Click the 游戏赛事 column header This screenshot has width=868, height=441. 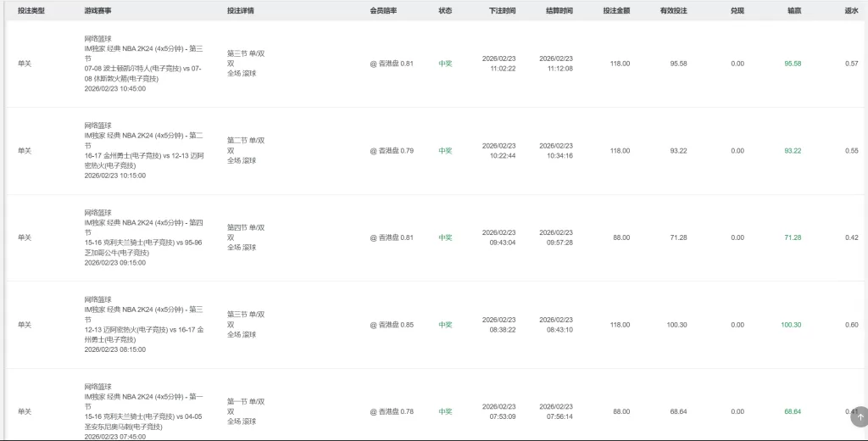98,11
